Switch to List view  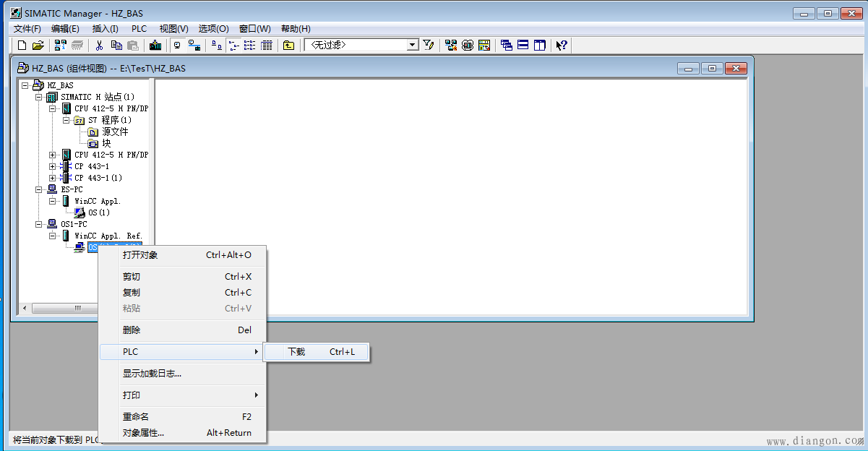click(250, 45)
